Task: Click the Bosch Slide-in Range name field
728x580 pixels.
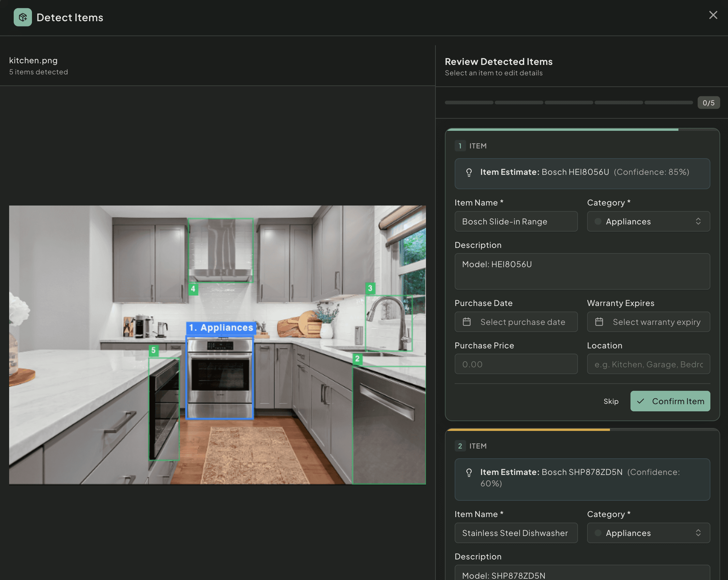Action: coord(516,221)
